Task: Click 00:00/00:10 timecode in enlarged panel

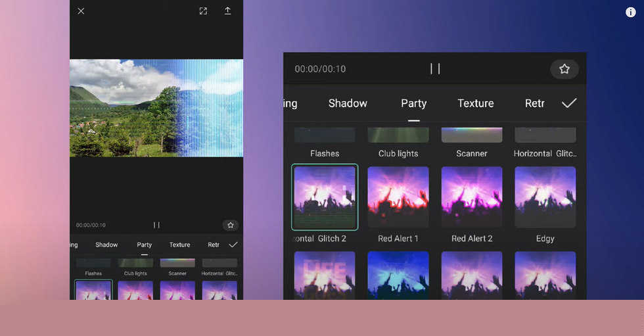Action: (320, 69)
